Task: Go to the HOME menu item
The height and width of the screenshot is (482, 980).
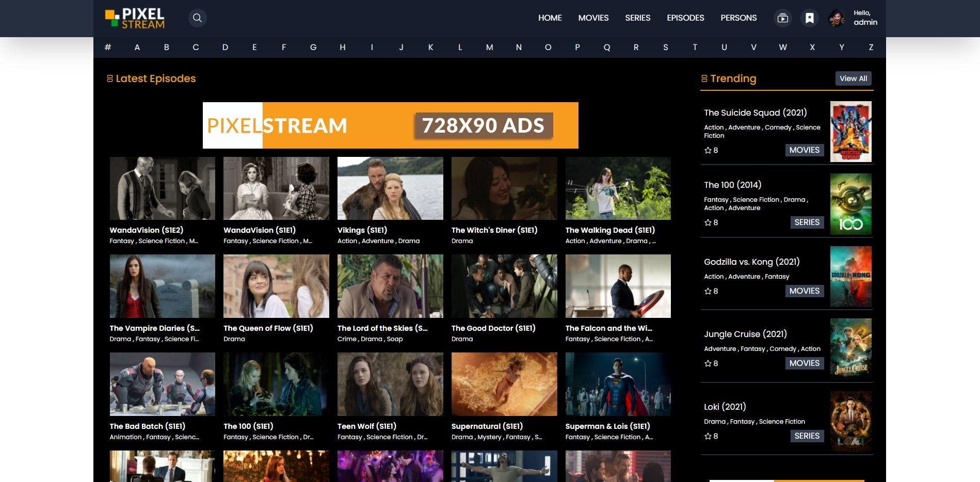Action: 550,18
